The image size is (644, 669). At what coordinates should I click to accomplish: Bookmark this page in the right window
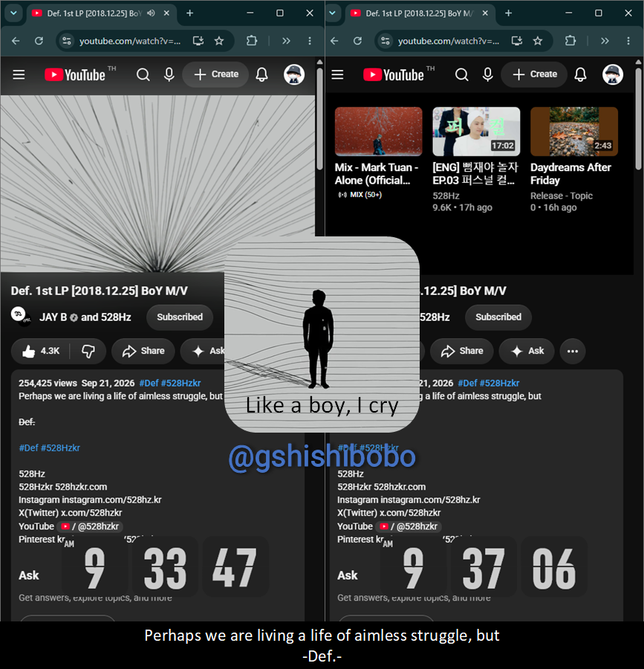(538, 41)
